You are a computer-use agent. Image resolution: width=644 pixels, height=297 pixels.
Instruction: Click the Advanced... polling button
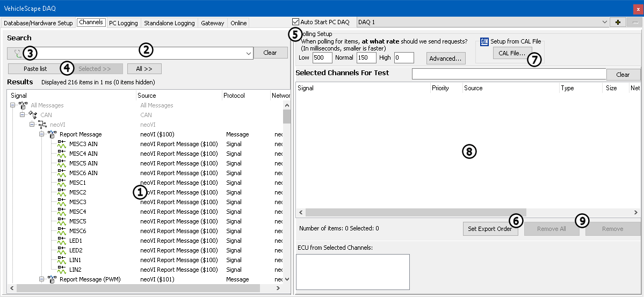click(x=445, y=58)
